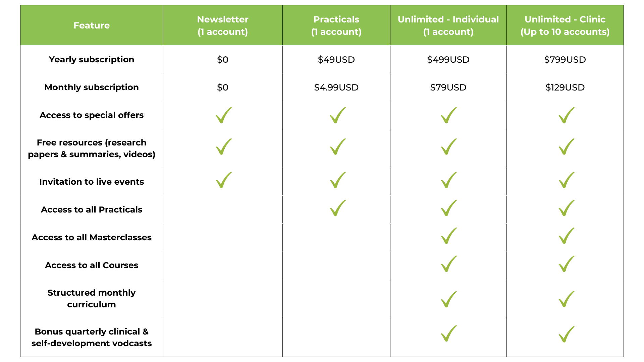The width and height of the screenshot is (644, 362).
Task: Select the Unlimited - Individual column header
Action: click(x=448, y=25)
